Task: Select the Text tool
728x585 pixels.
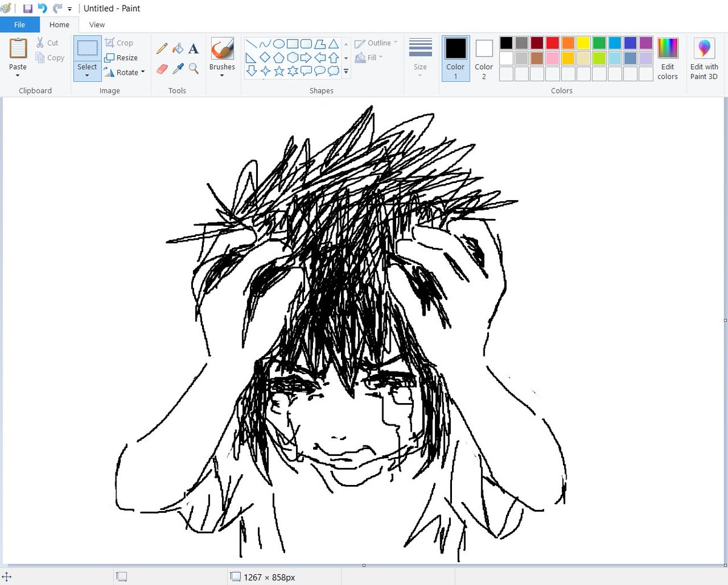Action: click(194, 48)
